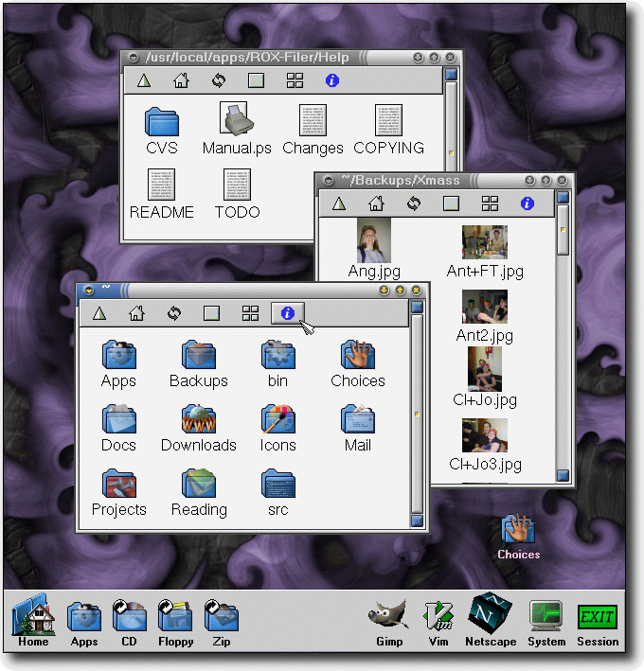Open the Downloads folder
The height and width of the screenshot is (671, 644).
pyautogui.click(x=199, y=428)
